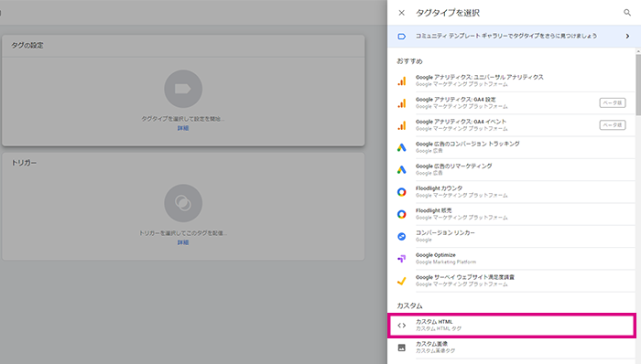Click the beta badge on GA4 イベント
The width and height of the screenshot is (641, 364).
tap(613, 125)
